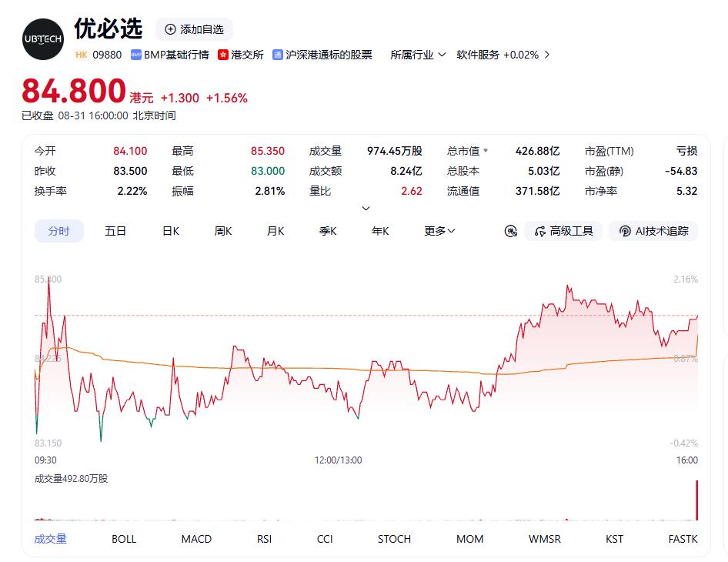Click the 换手率 value 2.22%
This screenshot has width=728, height=562.
132,191
